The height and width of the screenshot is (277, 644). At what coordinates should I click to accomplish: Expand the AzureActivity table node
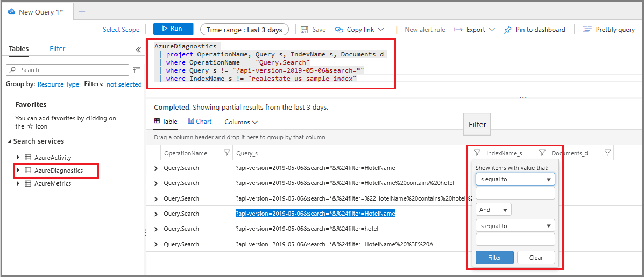tap(18, 157)
